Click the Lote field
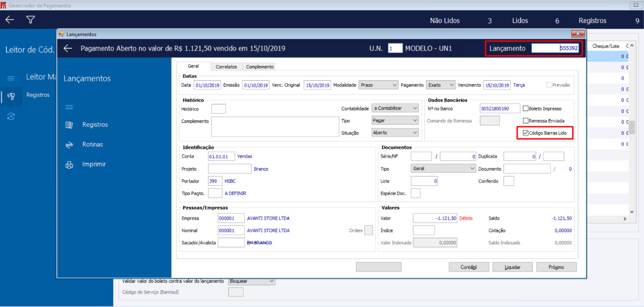This screenshot has width=644, height=307. [x=424, y=181]
